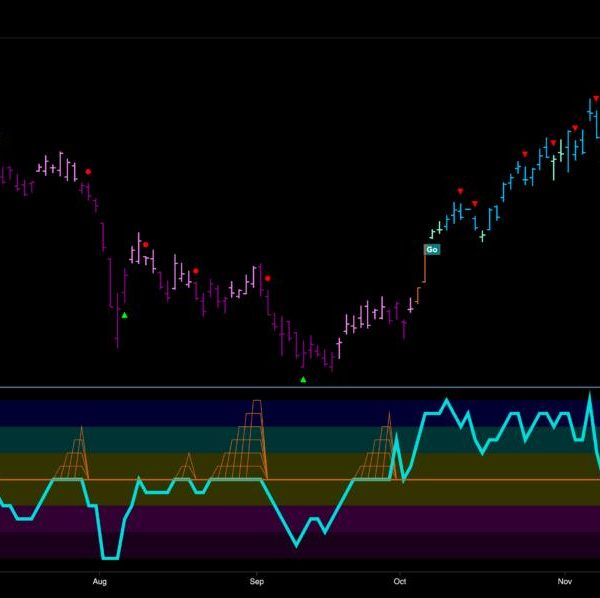Select the Nov label on the time axis

[x=564, y=581]
